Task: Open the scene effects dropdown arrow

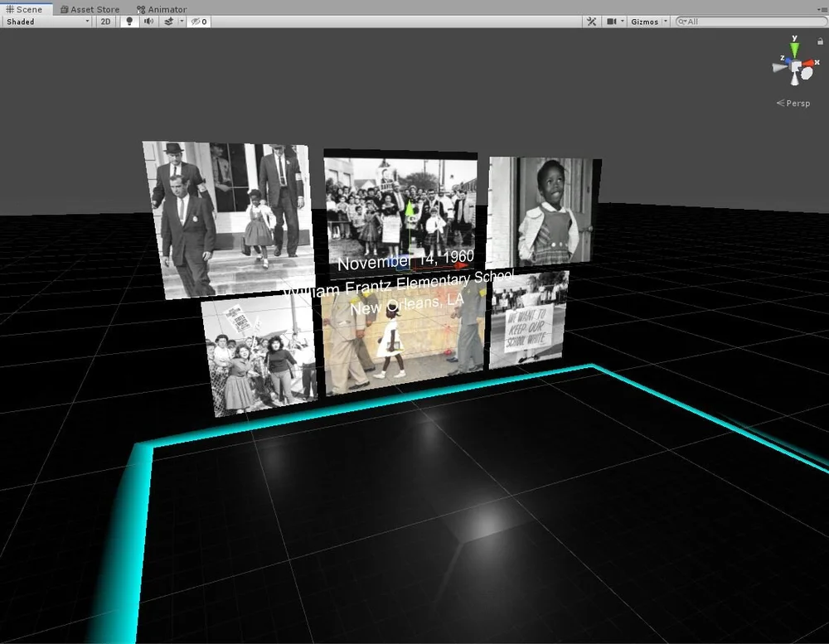Action: click(182, 22)
